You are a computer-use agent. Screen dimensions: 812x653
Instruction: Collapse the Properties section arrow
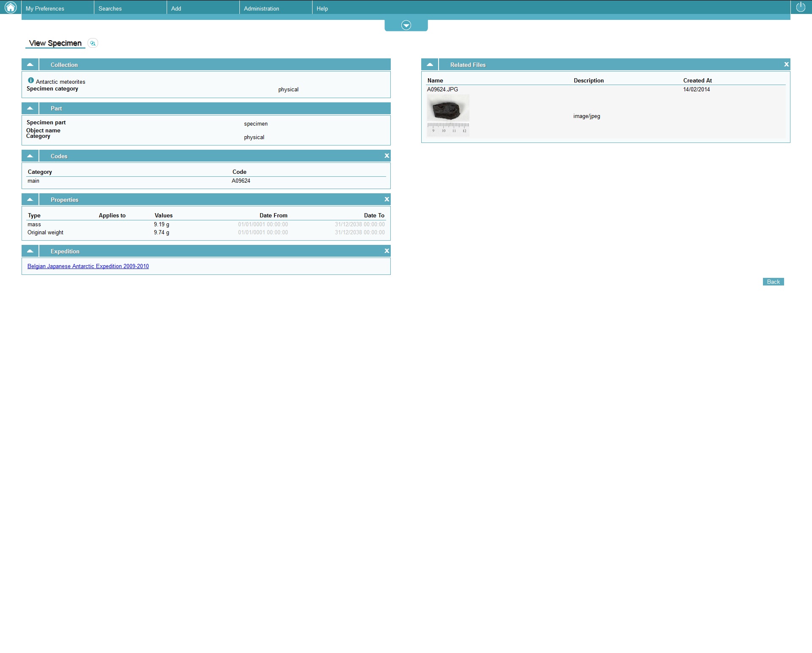click(30, 200)
